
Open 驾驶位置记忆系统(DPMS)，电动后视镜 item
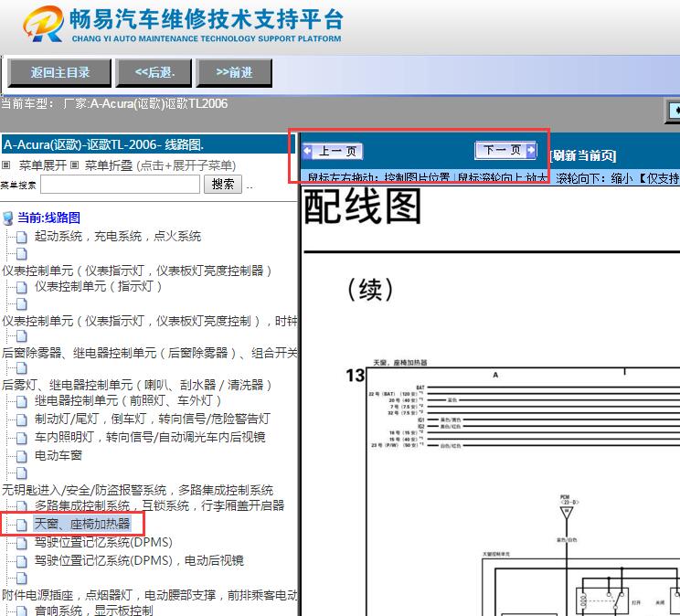139,560
